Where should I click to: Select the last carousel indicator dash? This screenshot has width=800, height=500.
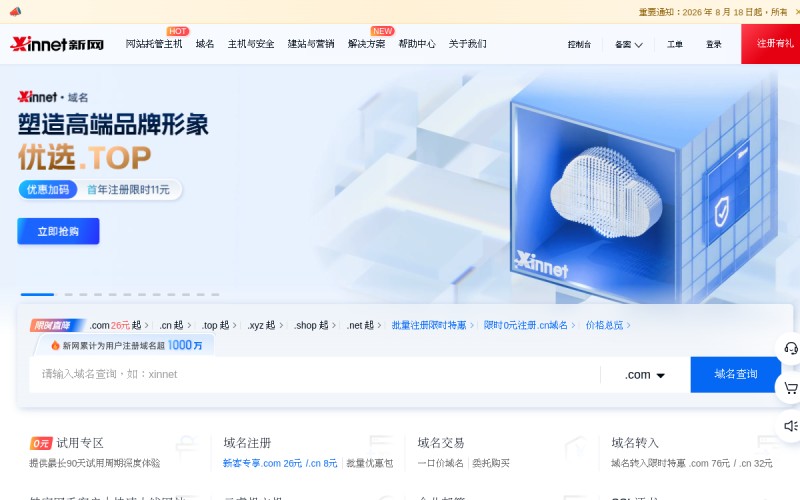(215, 294)
